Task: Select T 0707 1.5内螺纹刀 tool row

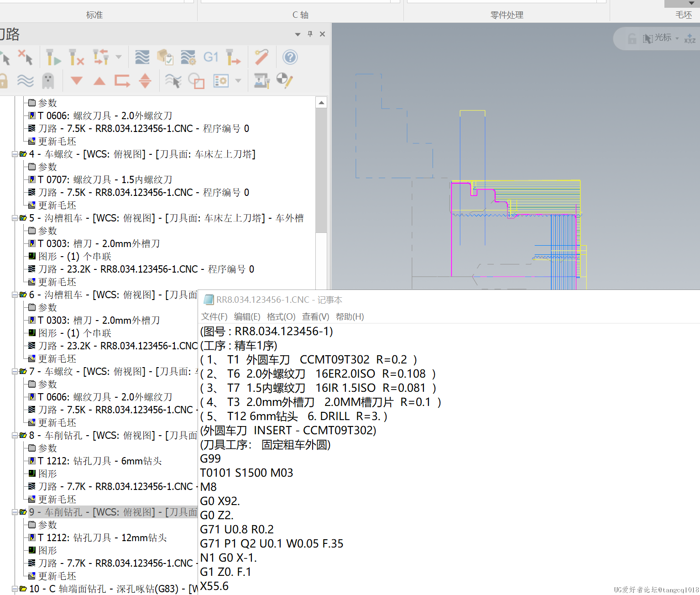Action: 100,180
